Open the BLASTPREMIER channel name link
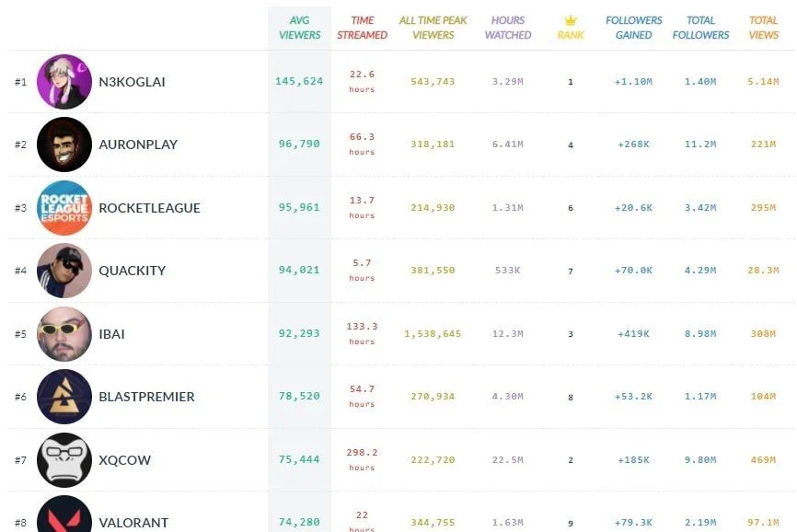797x532 pixels. pos(146,397)
